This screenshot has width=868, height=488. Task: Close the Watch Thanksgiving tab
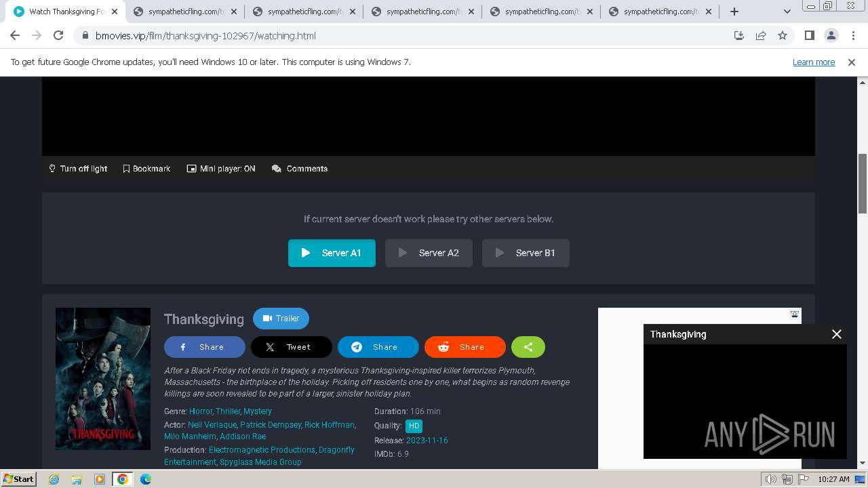(115, 12)
